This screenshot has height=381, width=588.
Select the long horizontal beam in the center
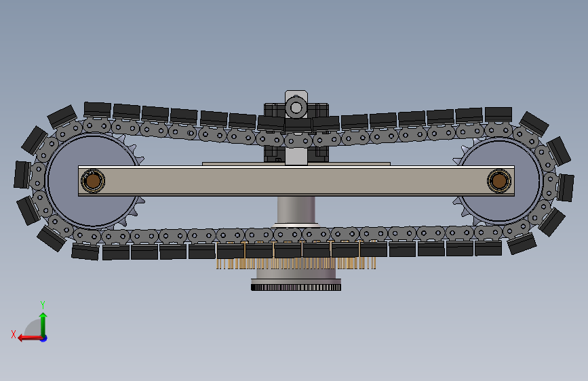296,181
